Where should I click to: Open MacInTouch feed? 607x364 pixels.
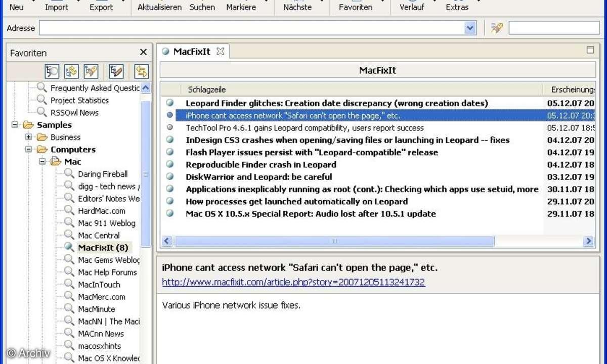99,285
